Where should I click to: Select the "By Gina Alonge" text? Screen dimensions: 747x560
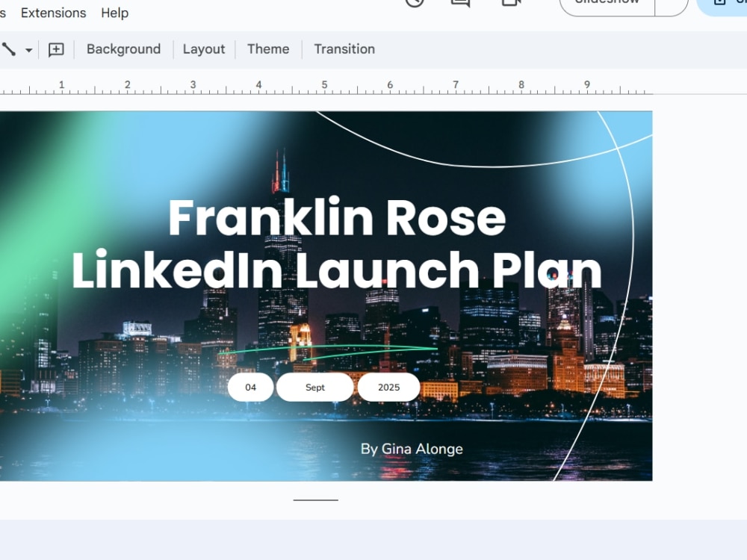point(412,449)
